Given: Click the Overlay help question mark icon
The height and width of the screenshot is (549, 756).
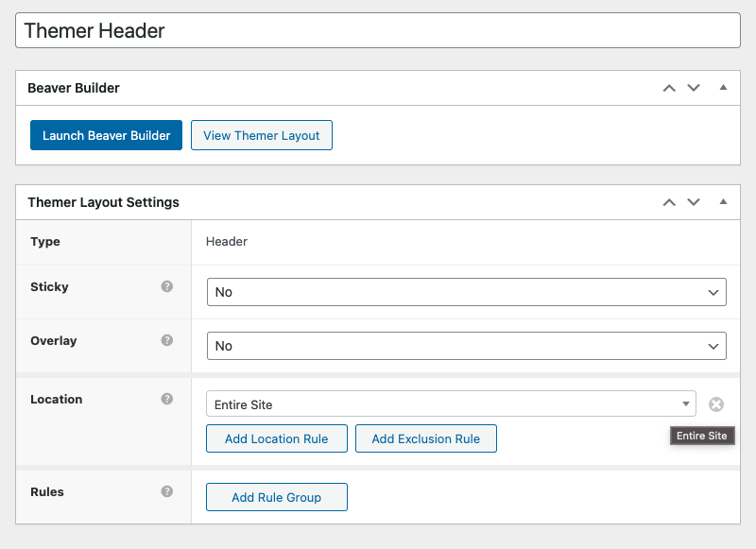Looking at the screenshot, I should (167, 340).
